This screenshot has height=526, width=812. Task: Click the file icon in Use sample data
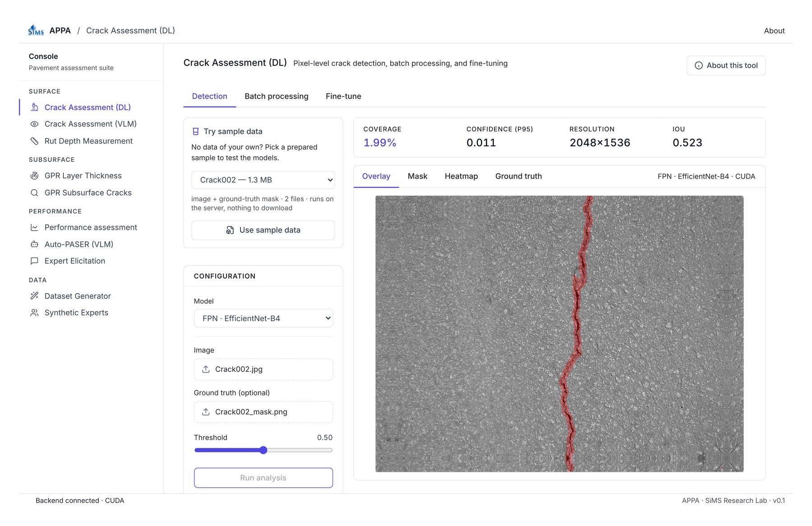coord(230,230)
